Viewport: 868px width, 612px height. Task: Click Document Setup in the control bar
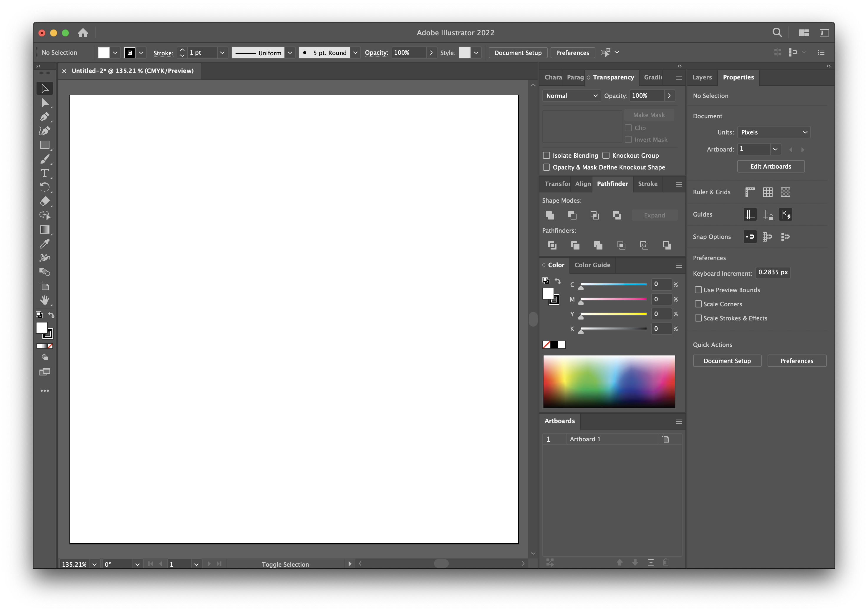tap(518, 52)
